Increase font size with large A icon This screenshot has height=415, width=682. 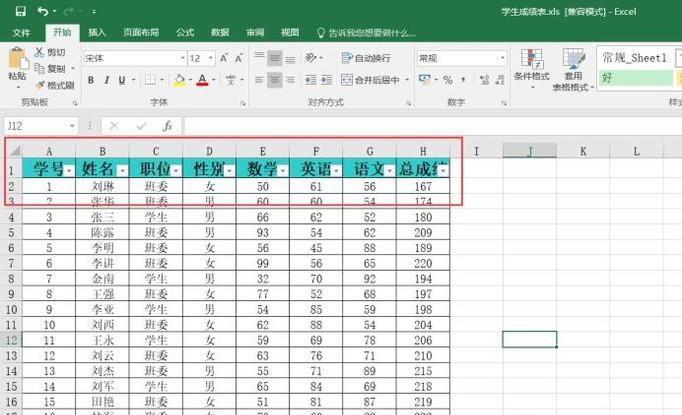tap(224, 58)
